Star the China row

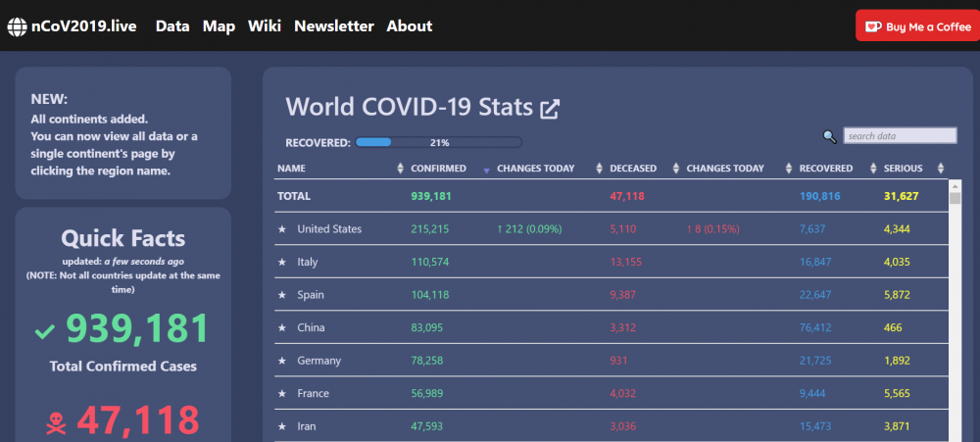[282, 327]
